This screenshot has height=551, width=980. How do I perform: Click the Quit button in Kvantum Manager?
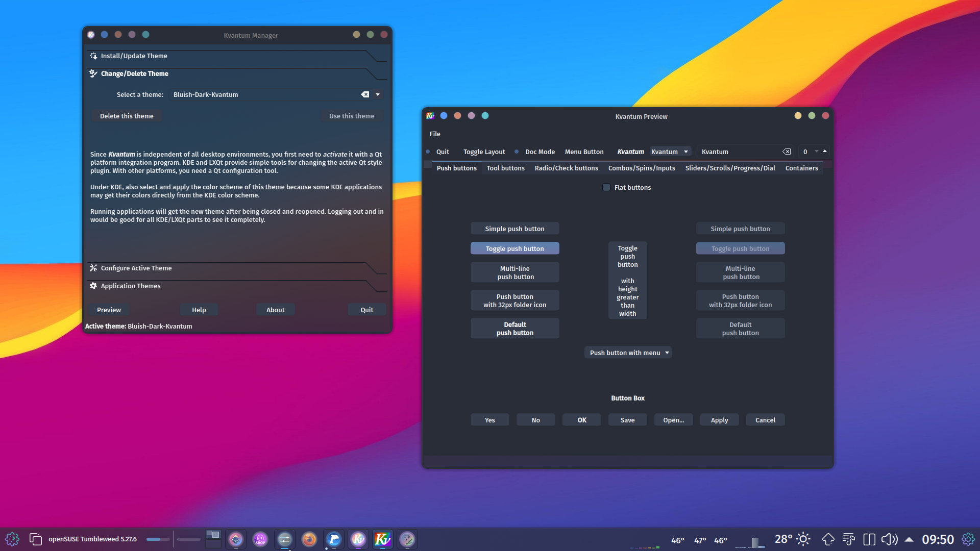click(x=366, y=310)
